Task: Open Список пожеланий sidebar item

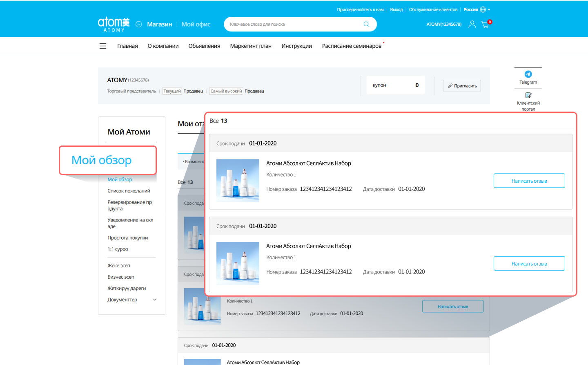Action: [129, 191]
